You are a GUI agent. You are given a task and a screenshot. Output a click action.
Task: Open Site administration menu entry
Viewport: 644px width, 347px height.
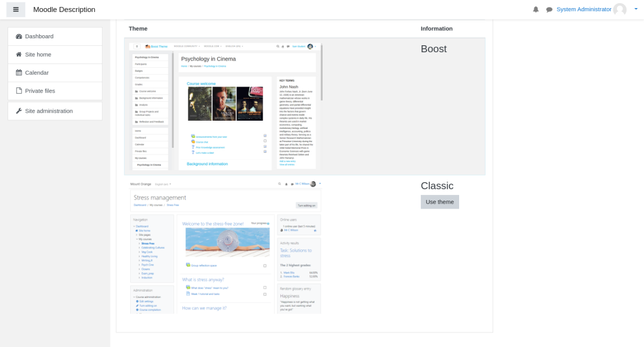[x=48, y=111]
